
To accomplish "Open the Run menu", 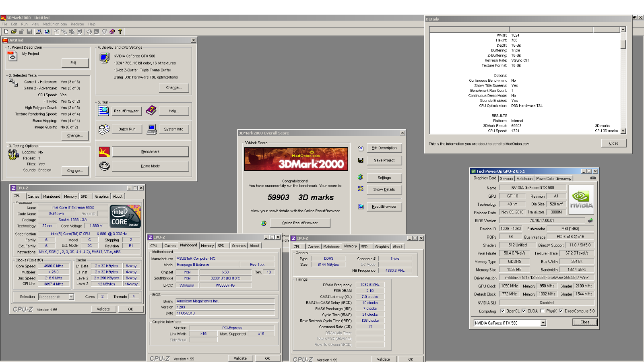I will [x=25, y=24].
